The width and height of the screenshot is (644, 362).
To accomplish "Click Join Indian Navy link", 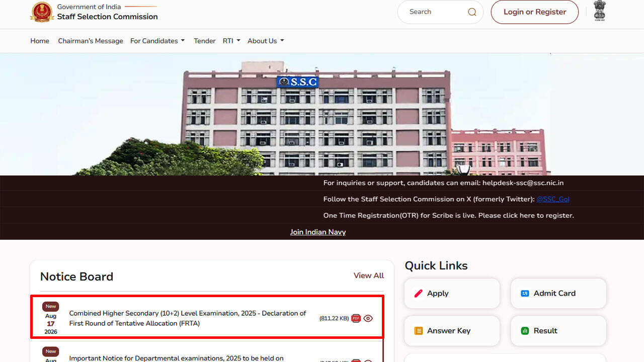I will (x=318, y=232).
